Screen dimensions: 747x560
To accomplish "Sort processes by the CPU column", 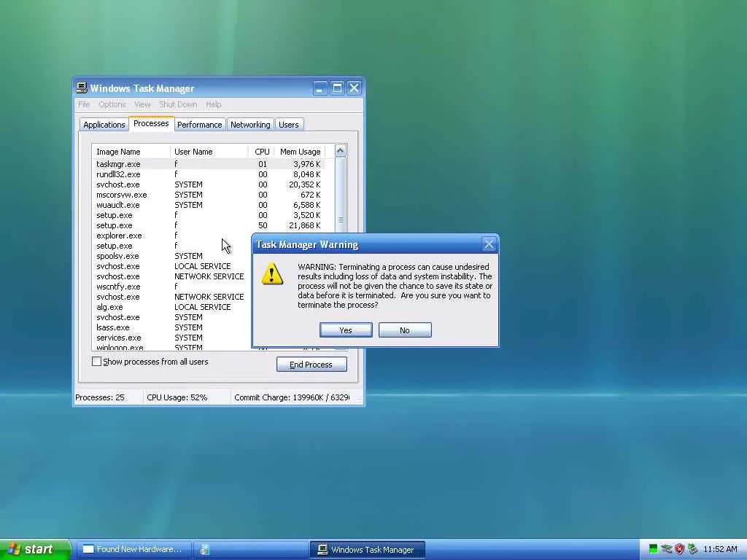I will point(262,152).
